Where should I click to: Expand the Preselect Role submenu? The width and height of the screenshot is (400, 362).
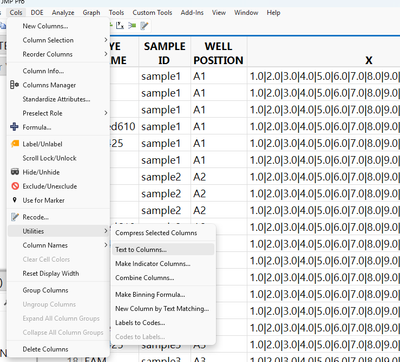pos(58,113)
